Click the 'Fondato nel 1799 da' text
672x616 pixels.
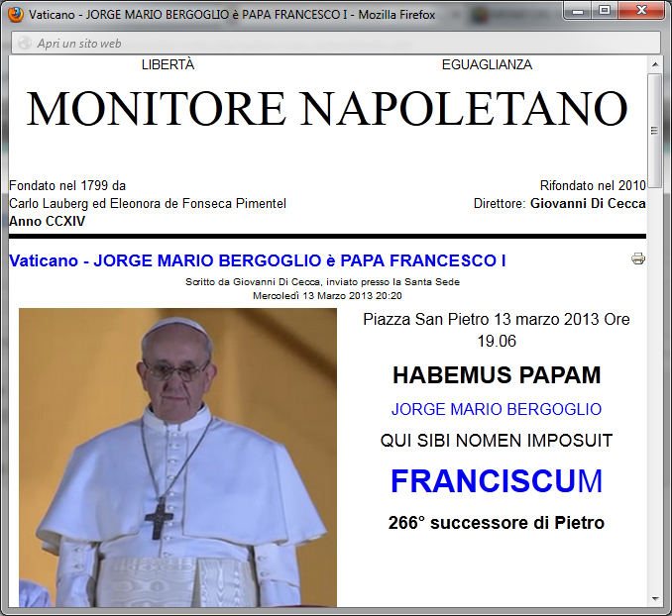point(67,186)
